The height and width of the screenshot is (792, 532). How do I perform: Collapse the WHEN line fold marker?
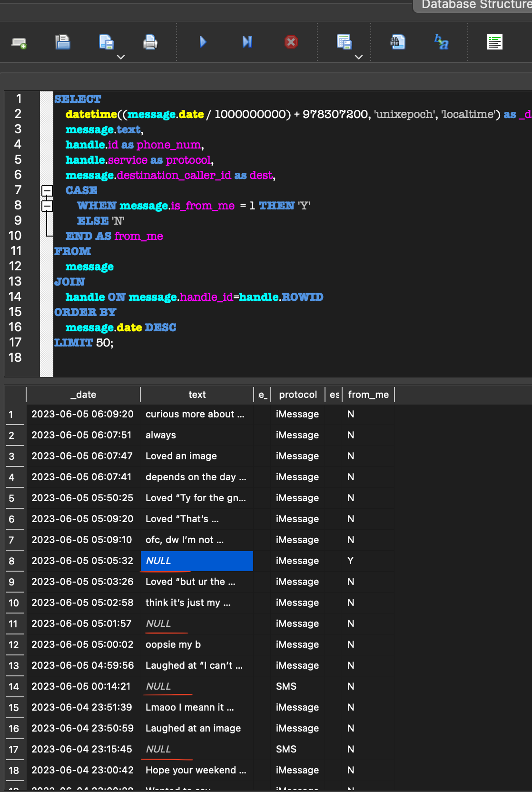[47, 206]
